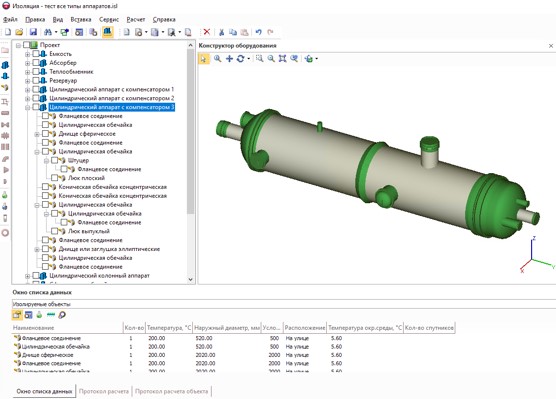This screenshot has height=399, width=556.
Task: Open the rotate tool dropdown arrow
Action: pos(249,59)
